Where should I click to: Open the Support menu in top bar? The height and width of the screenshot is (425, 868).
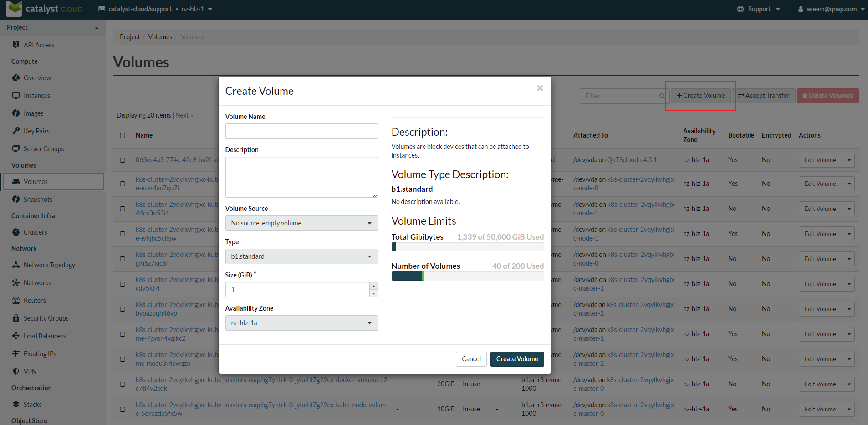click(x=759, y=9)
